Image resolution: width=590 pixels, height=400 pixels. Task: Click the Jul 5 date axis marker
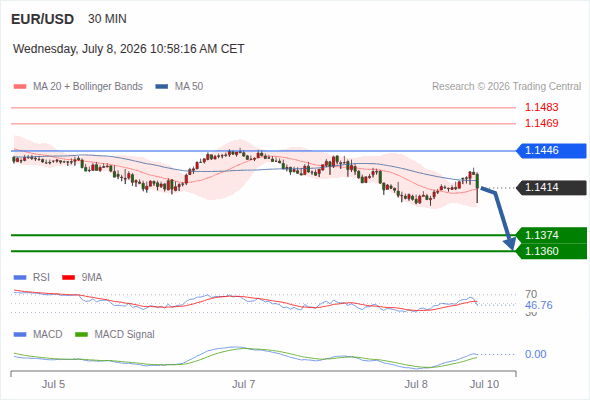coord(53,384)
